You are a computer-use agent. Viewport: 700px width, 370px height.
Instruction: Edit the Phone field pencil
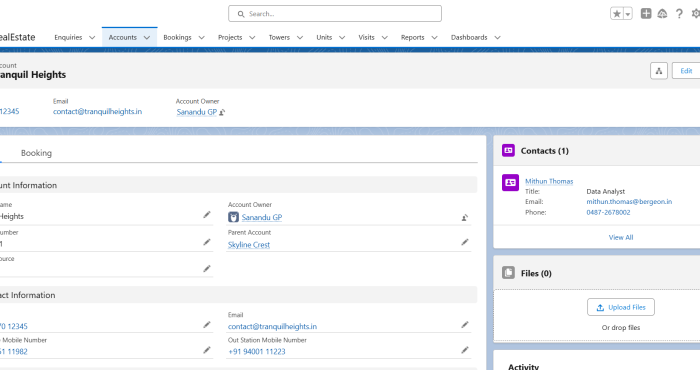(x=207, y=324)
